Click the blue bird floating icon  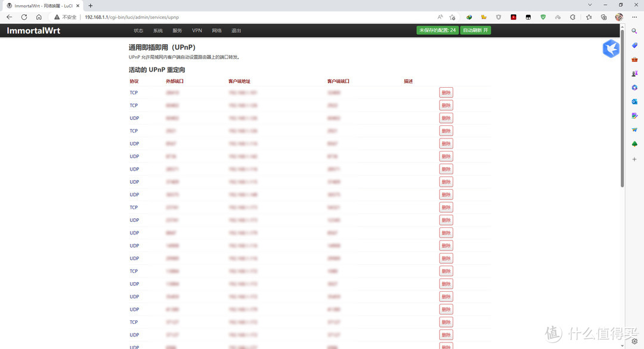point(611,48)
